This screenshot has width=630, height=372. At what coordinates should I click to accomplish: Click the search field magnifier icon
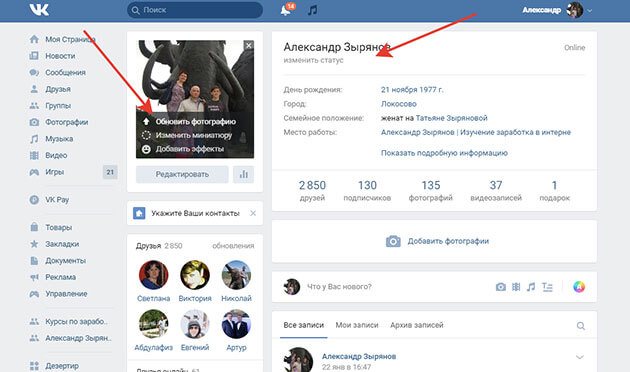click(x=136, y=10)
